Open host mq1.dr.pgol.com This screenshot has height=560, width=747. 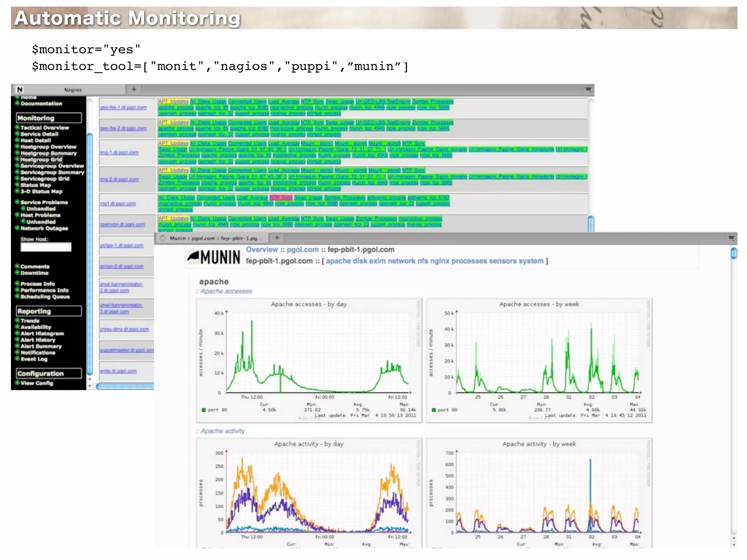point(118,203)
